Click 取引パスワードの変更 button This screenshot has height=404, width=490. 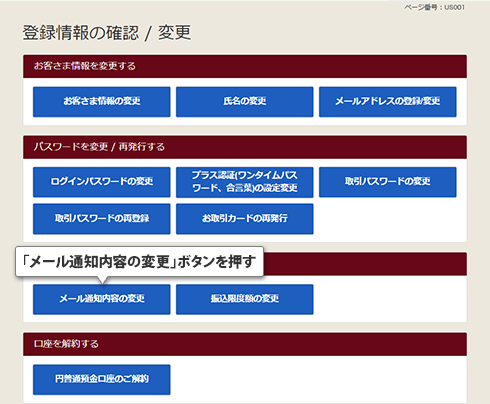click(388, 182)
